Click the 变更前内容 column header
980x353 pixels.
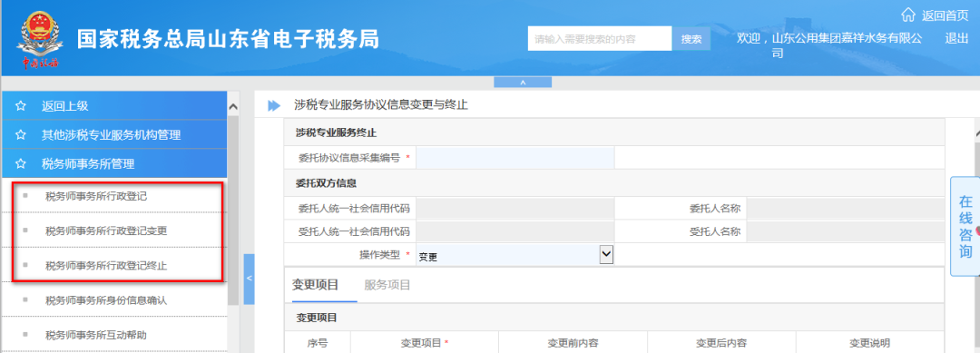pos(573,343)
